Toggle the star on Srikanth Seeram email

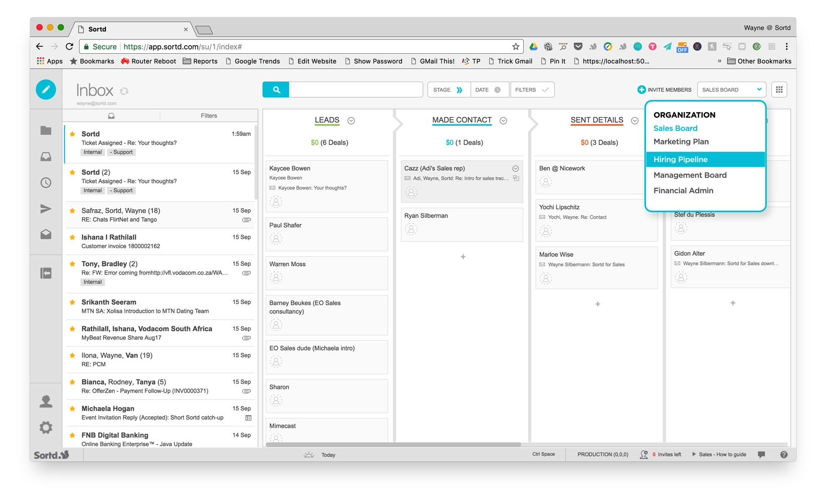pyautogui.click(x=72, y=302)
